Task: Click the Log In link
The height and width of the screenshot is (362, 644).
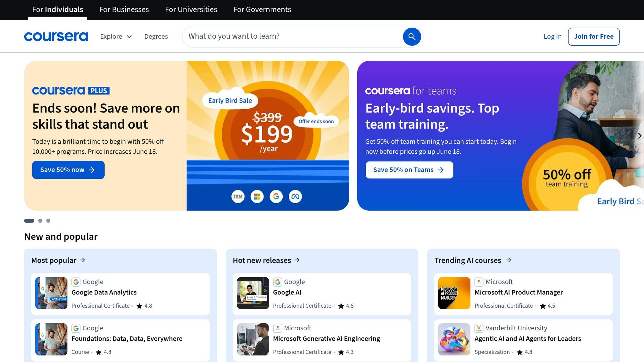Action: 552,36
